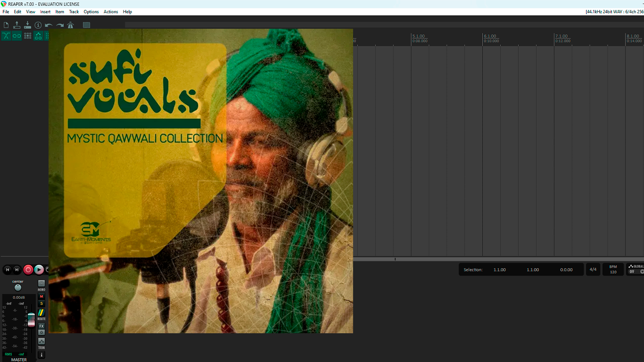Screen dimensions: 644x362
Task: Open the File menu
Action: (x=6, y=12)
